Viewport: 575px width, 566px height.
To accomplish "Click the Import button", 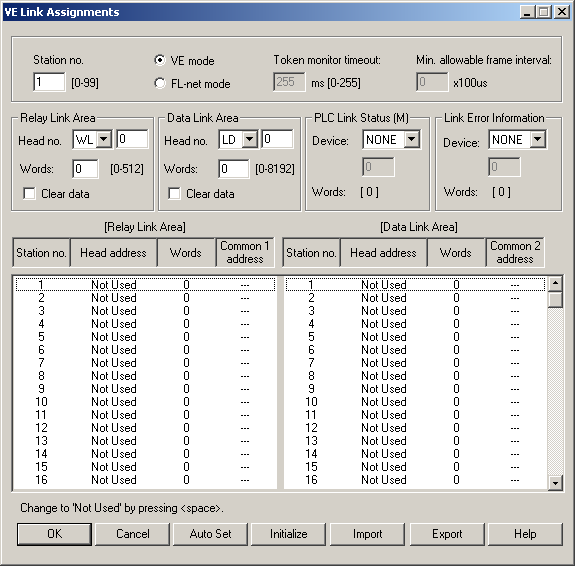I will (x=367, y=534).
